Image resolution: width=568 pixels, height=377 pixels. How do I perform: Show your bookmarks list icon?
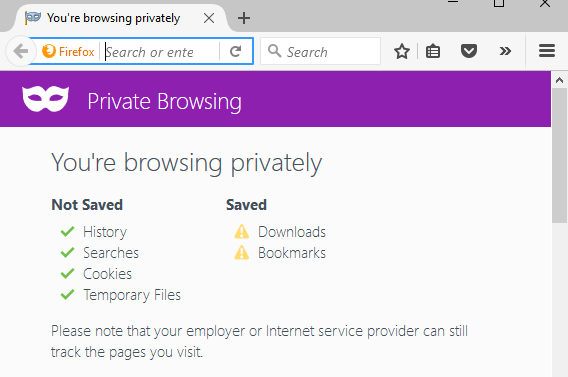click(x=433, y=51)
